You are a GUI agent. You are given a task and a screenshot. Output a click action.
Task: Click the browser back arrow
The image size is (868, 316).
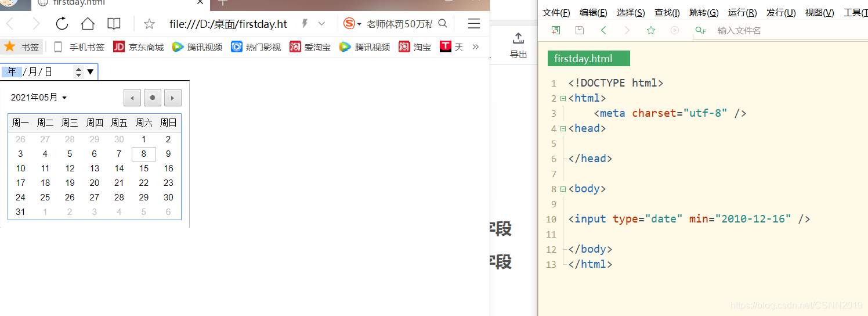click(10, 24)
